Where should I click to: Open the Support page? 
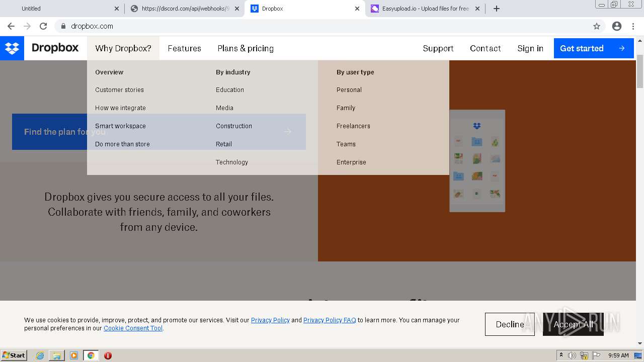[438, 48]
